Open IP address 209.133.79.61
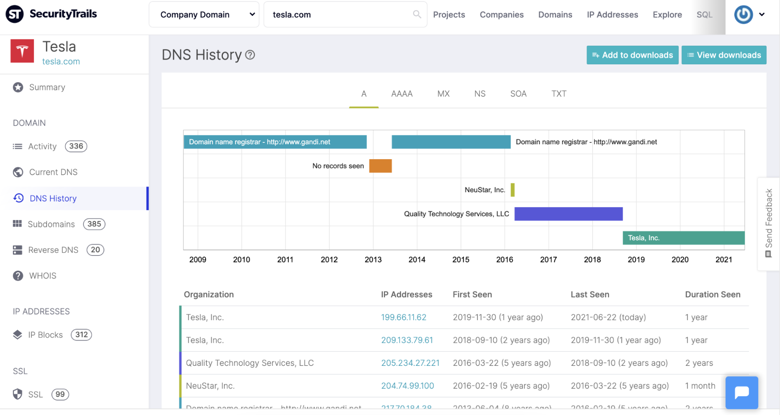 click(407, 340)
